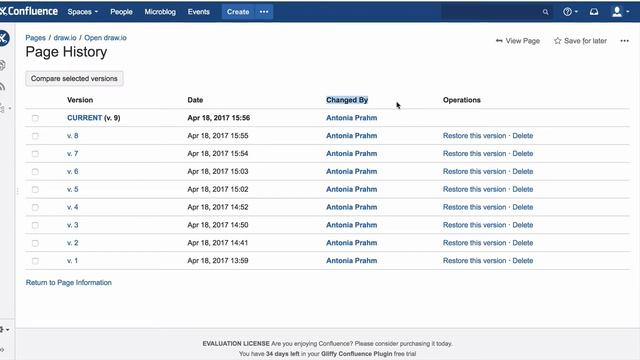
Task: Open 'Open draw.io' breadcrumb link
Action: (x=105, y=38)
